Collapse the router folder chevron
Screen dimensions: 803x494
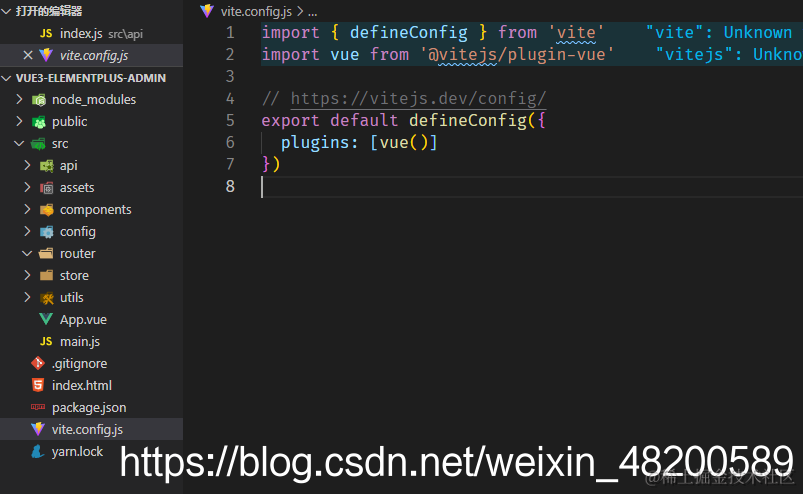tap(28, 253)
